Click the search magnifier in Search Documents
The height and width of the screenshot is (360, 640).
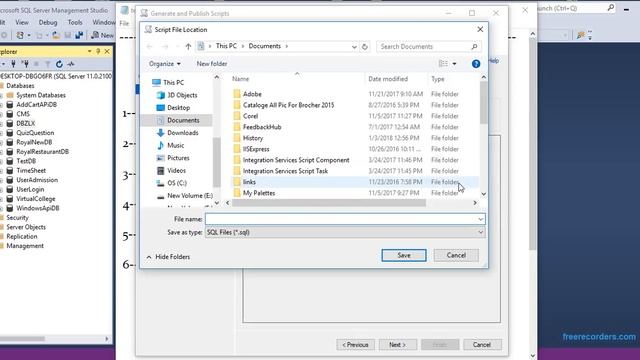[x=474, y=47]
